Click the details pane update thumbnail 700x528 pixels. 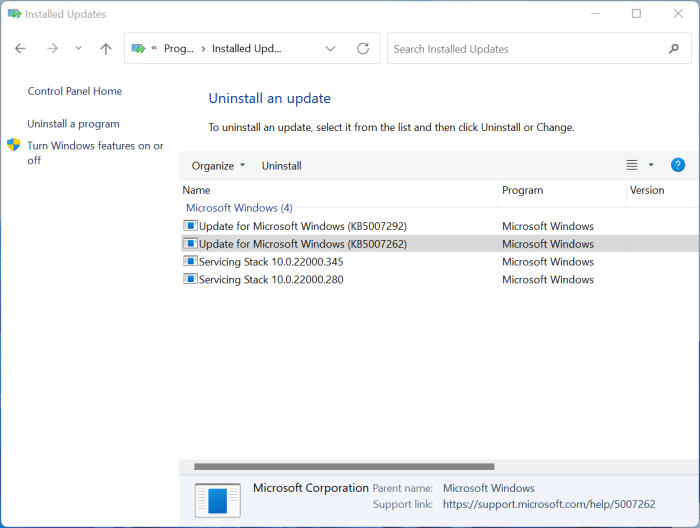pyautogui.click(x=217, y=500)
